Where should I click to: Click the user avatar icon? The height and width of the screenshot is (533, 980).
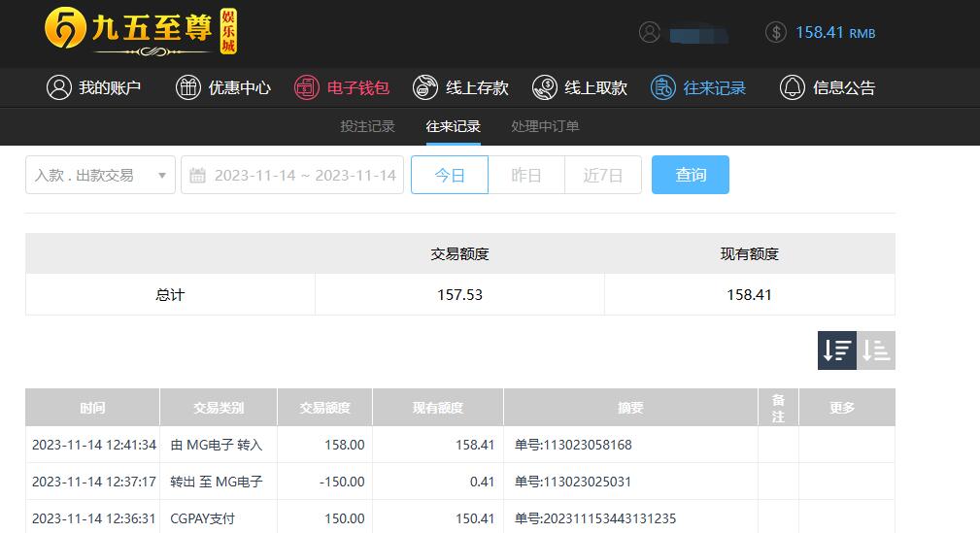650,32
